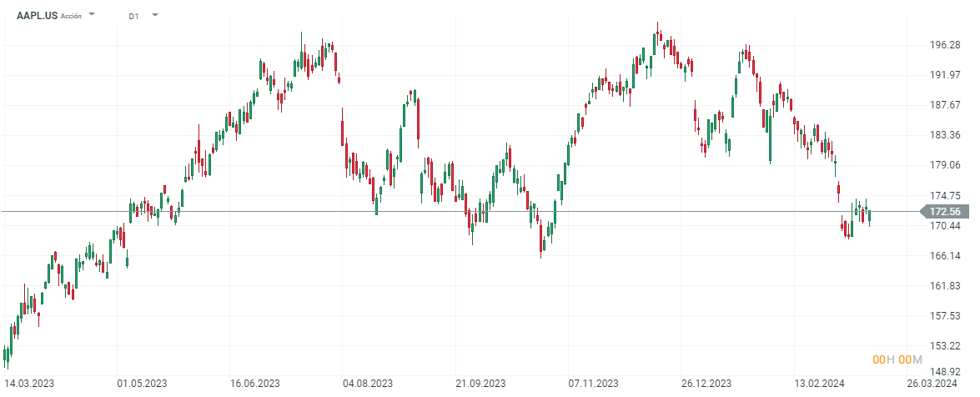Expand the dropdown arrow beside AAPL.US Acción

coord(92,15)
